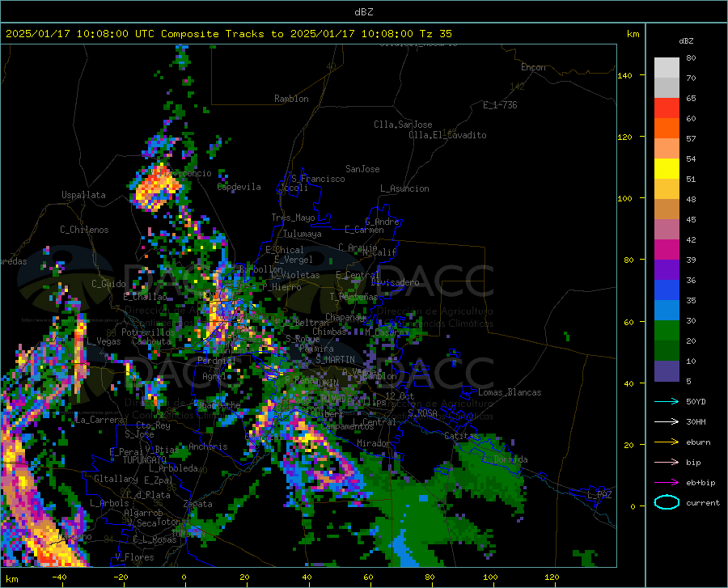Select the purple 36-39 dBZ swatch

(x=667, y=270)
